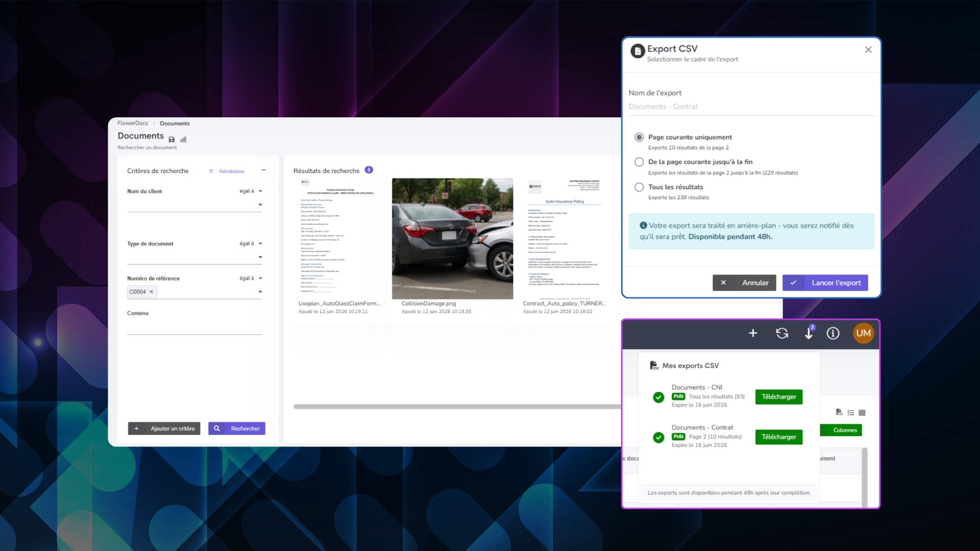
Task: Click the CSV file icon beside Mes exports CSV
Action: click(x=654, y=365)
